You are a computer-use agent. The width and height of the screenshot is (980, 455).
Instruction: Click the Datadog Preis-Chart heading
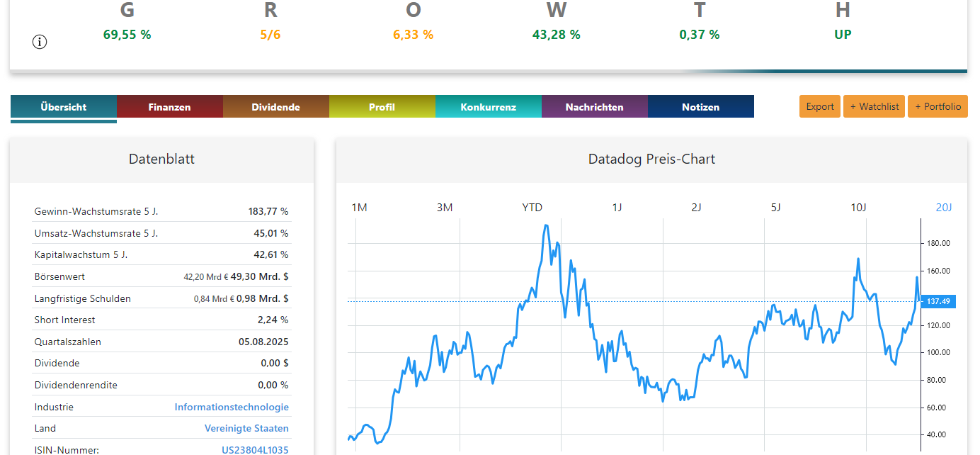coord(651,159)
